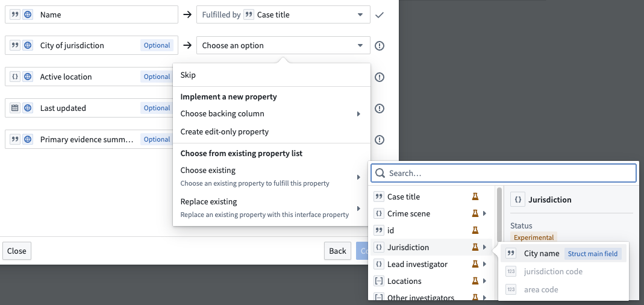
Task: Click the flask icon beside Locations
Action: pyautogui.click(x=475, y=281)
